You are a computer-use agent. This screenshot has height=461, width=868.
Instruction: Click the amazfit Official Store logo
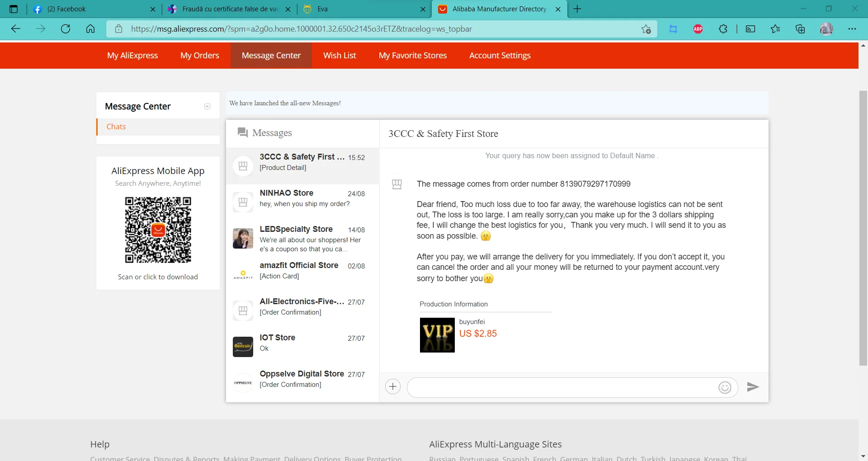243,274
